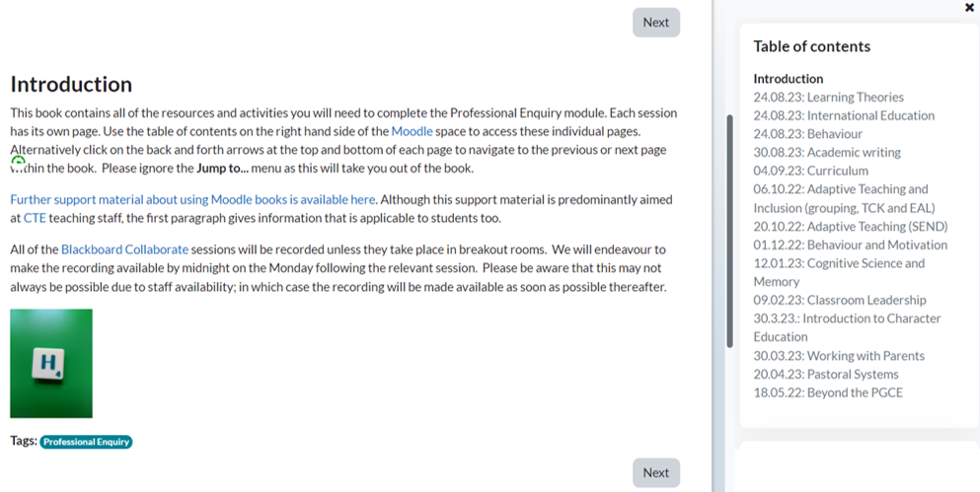This screenshot has width=980, height=492.
Task: Select the 24.08.23 Behaviour chapter
Action: coord(807,134)
